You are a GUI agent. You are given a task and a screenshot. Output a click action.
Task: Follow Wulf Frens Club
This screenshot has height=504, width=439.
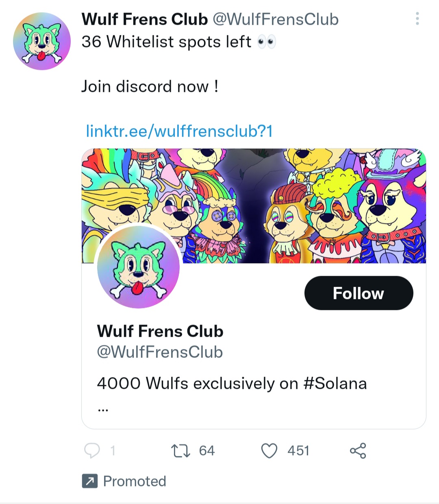click(359, 293)
